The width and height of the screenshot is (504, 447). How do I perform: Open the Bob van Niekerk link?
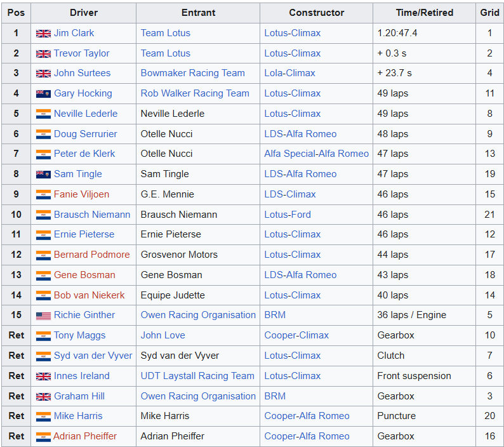(x=90, y=295)
